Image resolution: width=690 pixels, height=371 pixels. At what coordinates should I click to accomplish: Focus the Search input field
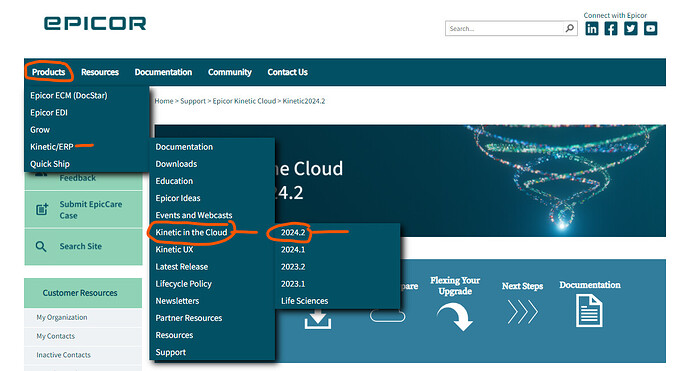pos(505,28)
